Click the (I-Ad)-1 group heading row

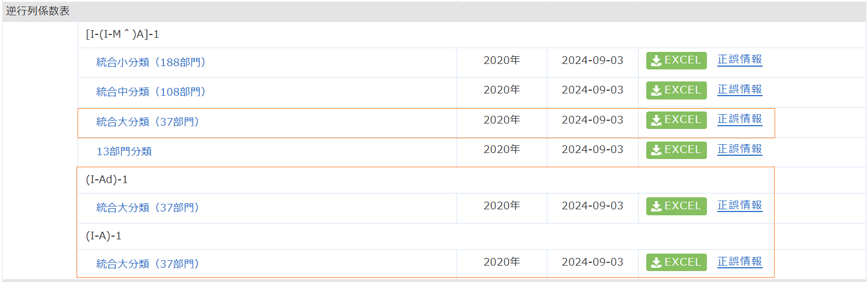coord(107,180)
